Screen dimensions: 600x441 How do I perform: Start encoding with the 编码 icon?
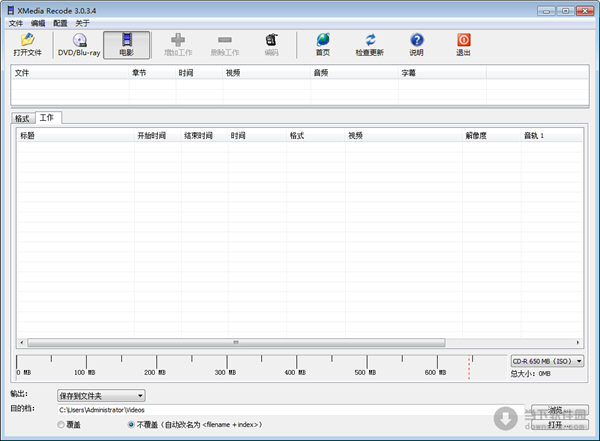[x=272, y=44]
